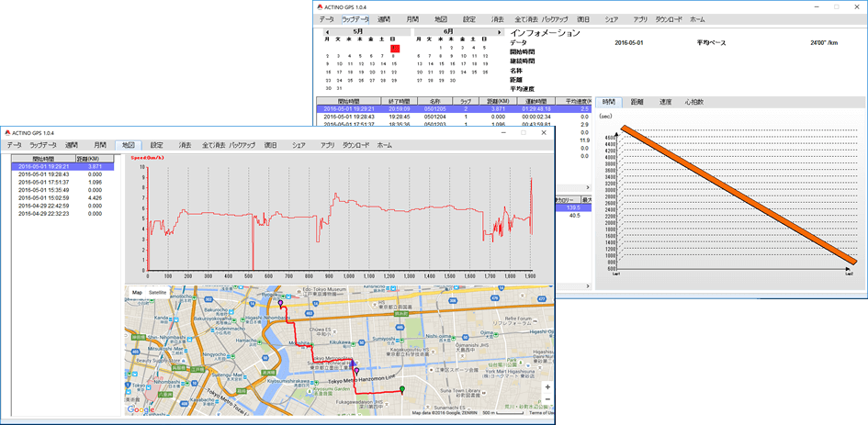
Task: Open 設定 in the front window
Action: click(157, 146)
